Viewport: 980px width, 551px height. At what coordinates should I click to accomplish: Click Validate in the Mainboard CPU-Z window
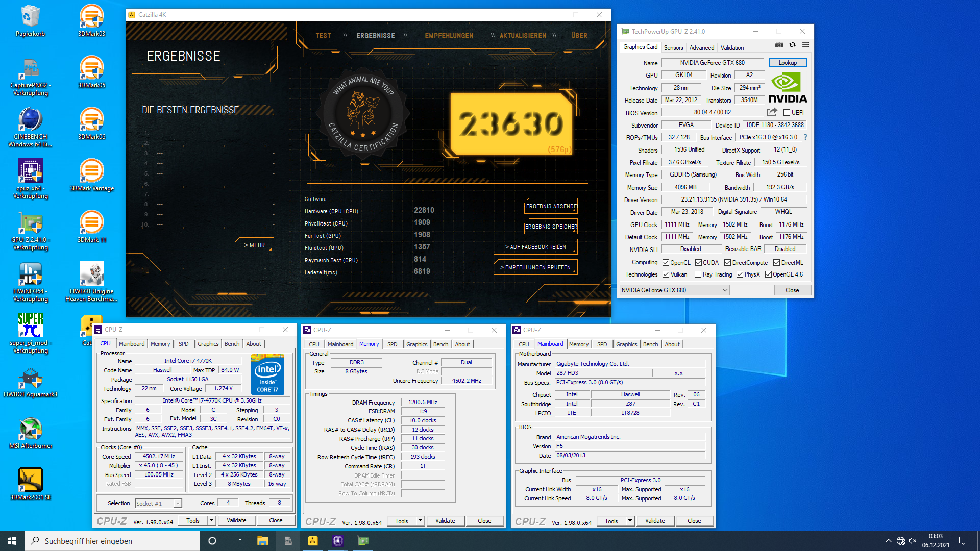pos(655,521)
